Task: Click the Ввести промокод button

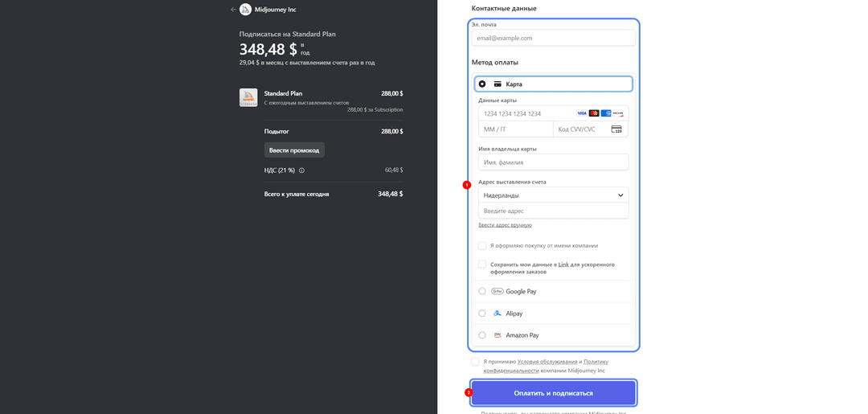Action: pyautogui.click(x=294, y=150)
